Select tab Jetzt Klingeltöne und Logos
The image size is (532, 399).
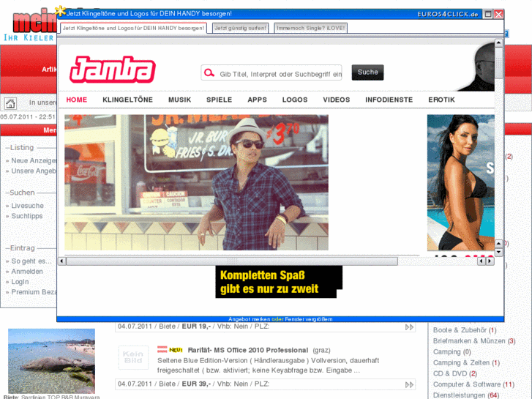[133, 28]
